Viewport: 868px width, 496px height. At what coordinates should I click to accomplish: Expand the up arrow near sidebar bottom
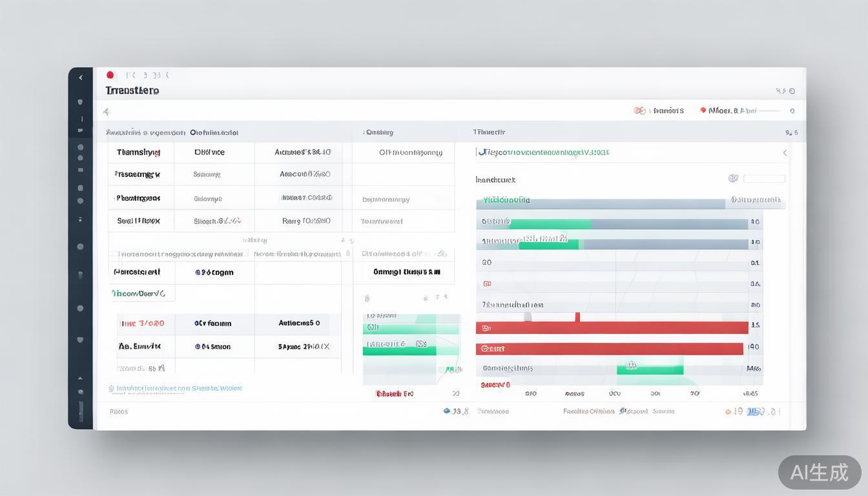point(80,378)
